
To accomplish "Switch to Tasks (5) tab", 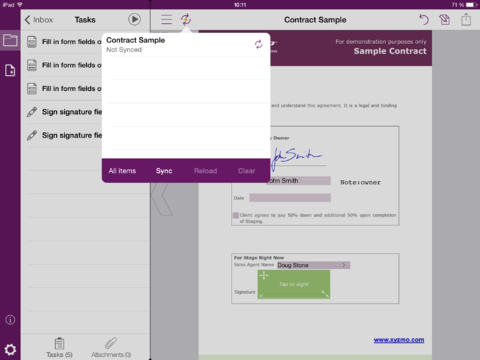I will click(59, 347).
